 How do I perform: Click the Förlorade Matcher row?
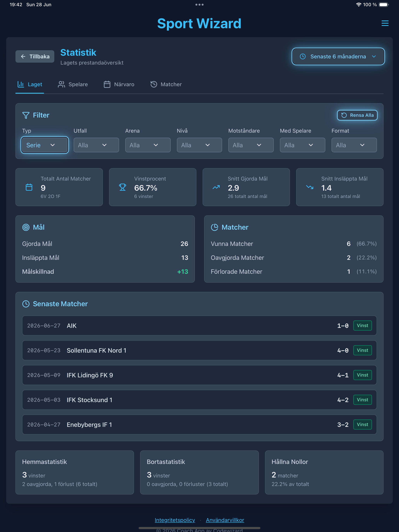click(x=294, y=272)
